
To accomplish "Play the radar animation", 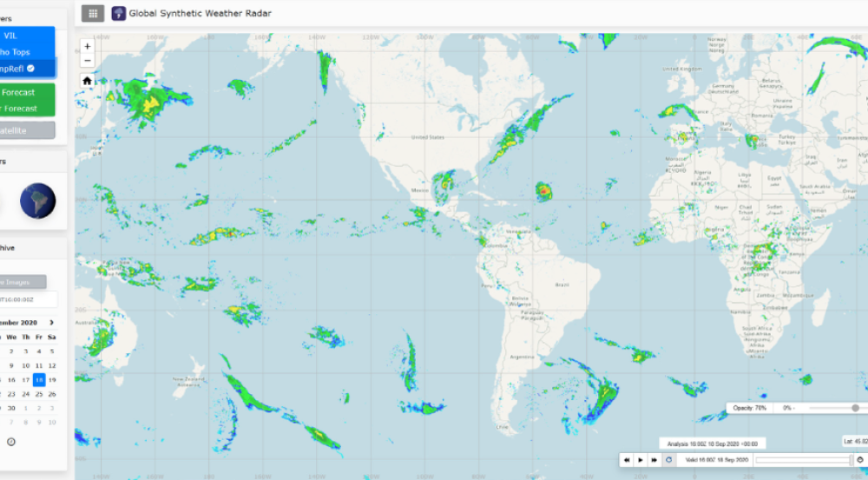I will (x=641, y=460).
